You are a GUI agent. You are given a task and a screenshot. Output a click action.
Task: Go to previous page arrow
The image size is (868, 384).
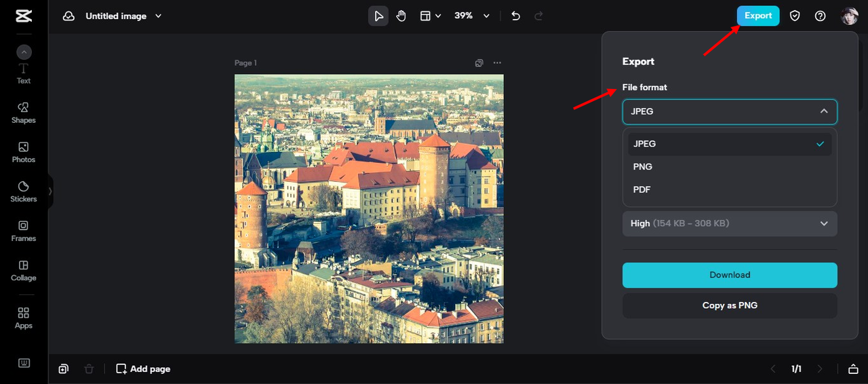point(773,369)
